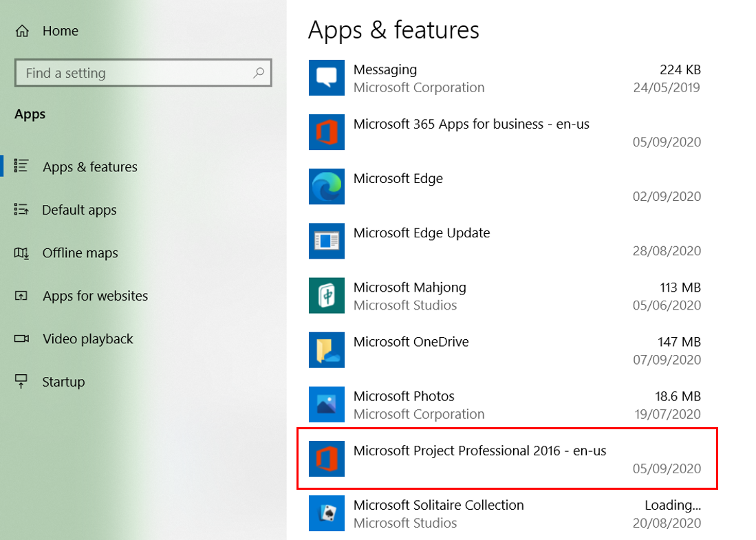756x540 pixels.
Task: Click the 19/07/2020 date for Photos
Action: click(x=667, y=414)
